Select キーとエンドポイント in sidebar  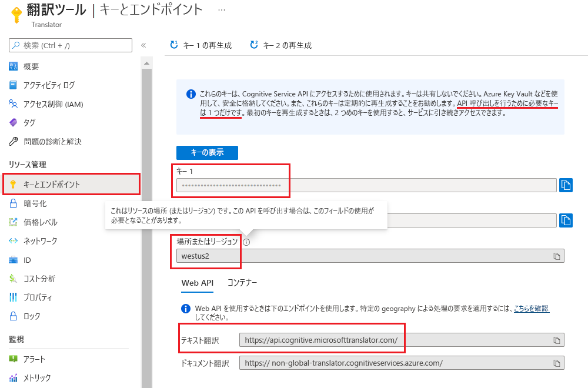[x=71, y=184]
